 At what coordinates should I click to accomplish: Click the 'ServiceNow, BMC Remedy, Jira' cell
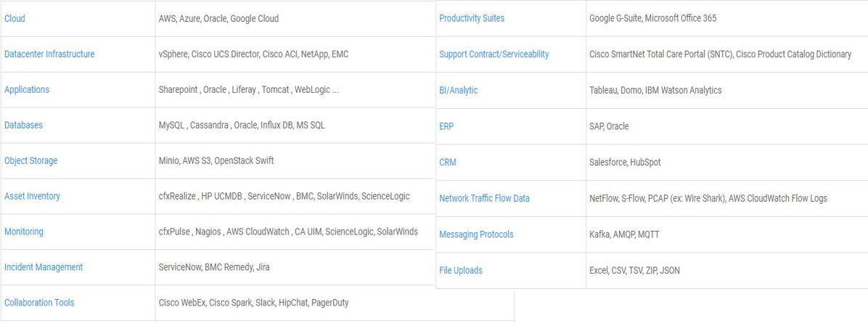pyautogui.click(x=214, y=267)
